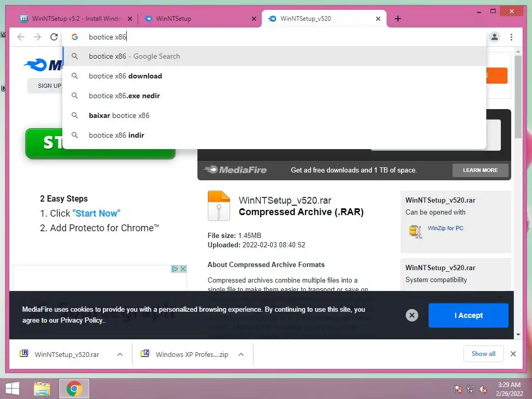The height and width of the screenshot is (399, 532).
Task: Close the downloads bar
Action: click(x=513, y=354)
